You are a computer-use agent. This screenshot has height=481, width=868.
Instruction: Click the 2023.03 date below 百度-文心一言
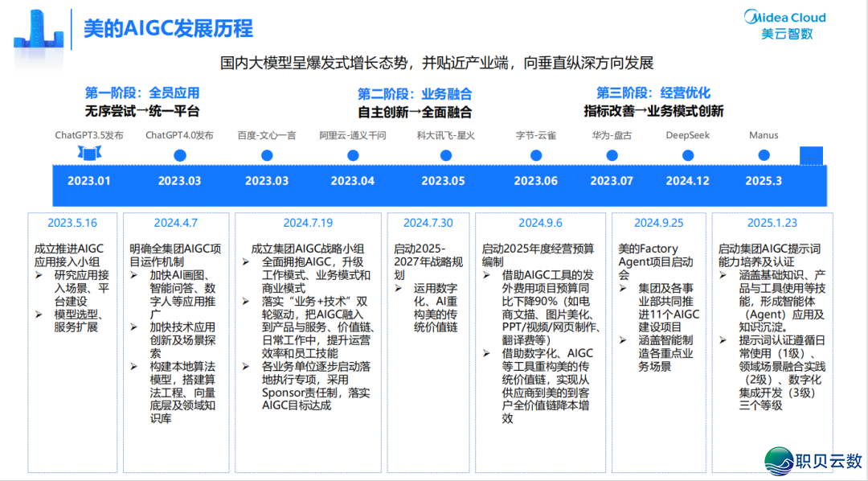coord(267,181)
